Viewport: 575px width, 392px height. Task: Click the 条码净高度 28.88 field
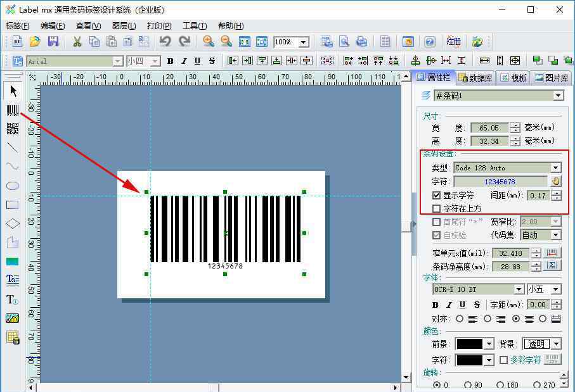click(510, 267)
